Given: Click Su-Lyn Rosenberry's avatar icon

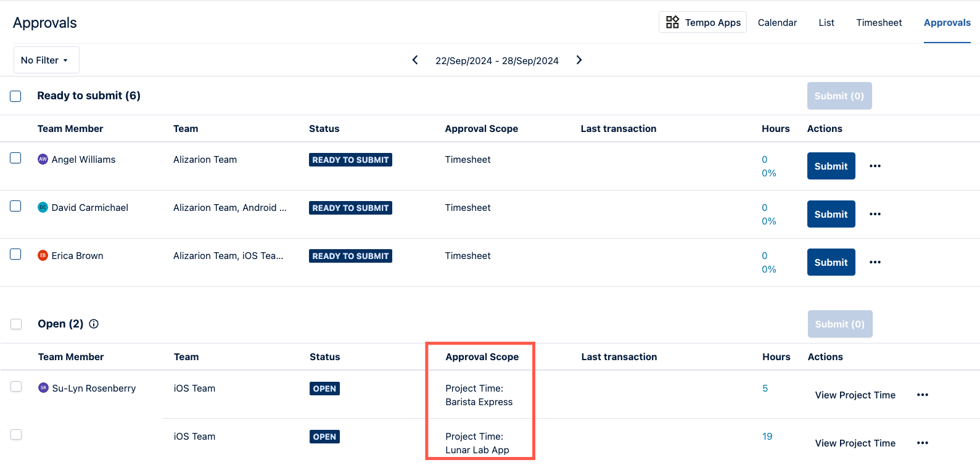Looking at the screenshot, I should [x=43, y=388].
